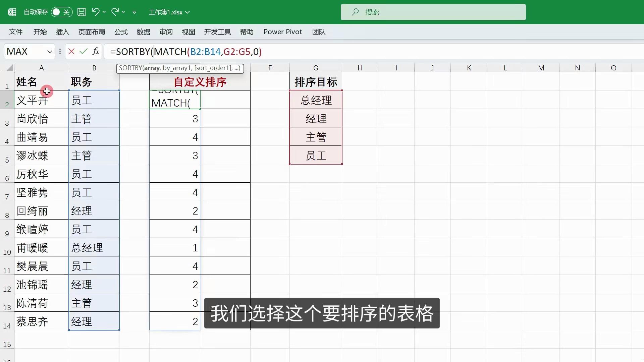Click the editing cell showing MATCH(
The width and height of the screenshot is (644, 362).
point(175,100)
